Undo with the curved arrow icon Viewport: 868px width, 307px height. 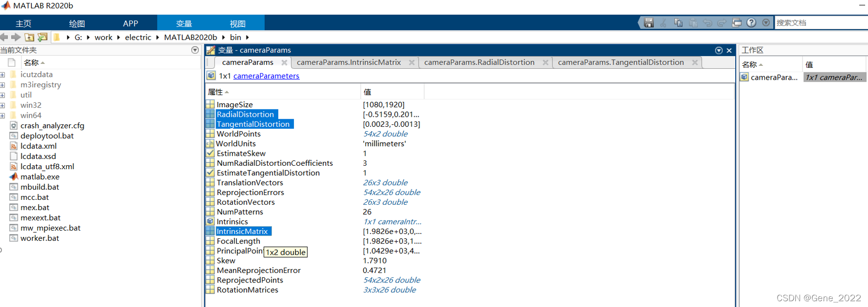tap(707, 23)
